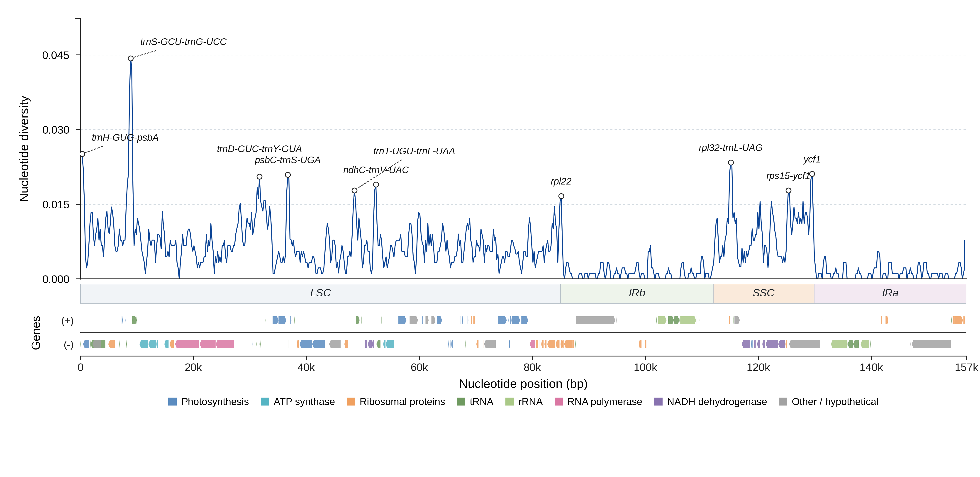980x477 pixels.
Task: Click the psbC-trnS-UGA annotation label
Action: coord(288,160)
